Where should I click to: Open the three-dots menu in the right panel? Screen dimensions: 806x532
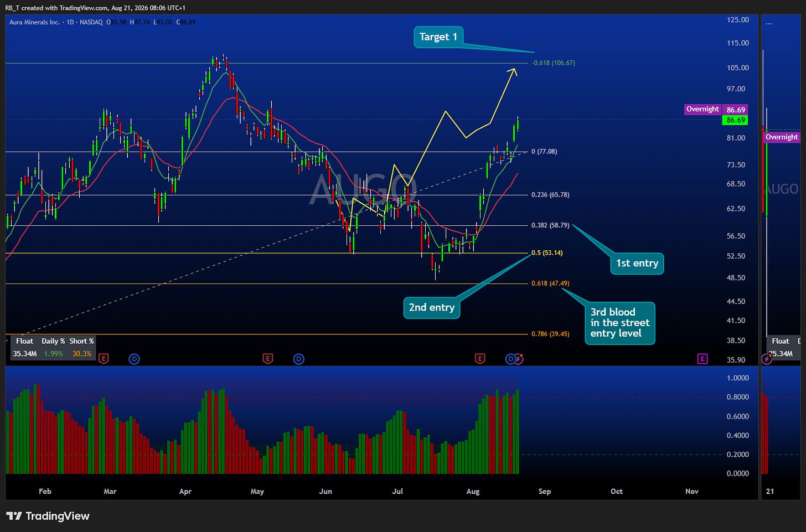(x=768, y=23)
